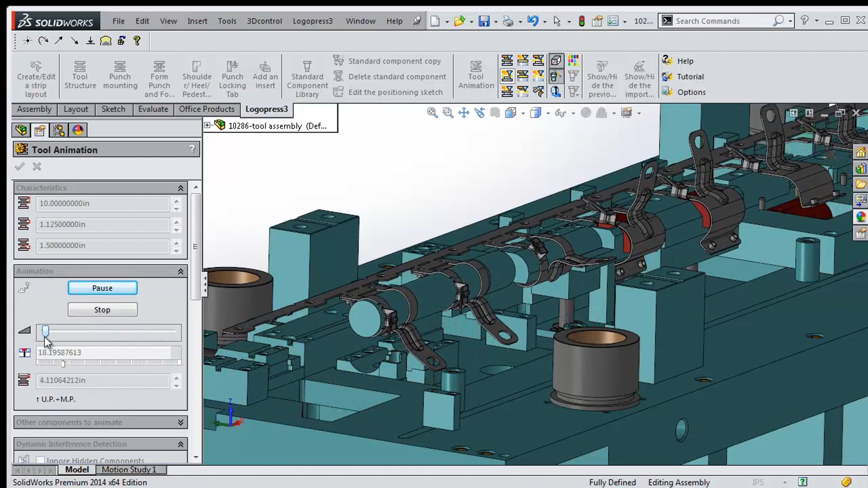Image resolution: width=868 pixels, height=488 pixels.
Task: Click the Print icon
Action: [x=508, y=21]
